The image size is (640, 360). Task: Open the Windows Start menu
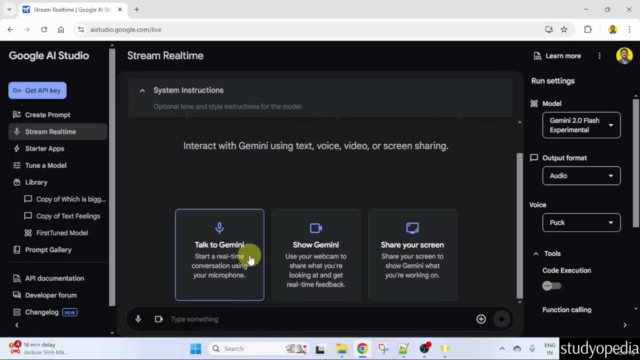196,349
